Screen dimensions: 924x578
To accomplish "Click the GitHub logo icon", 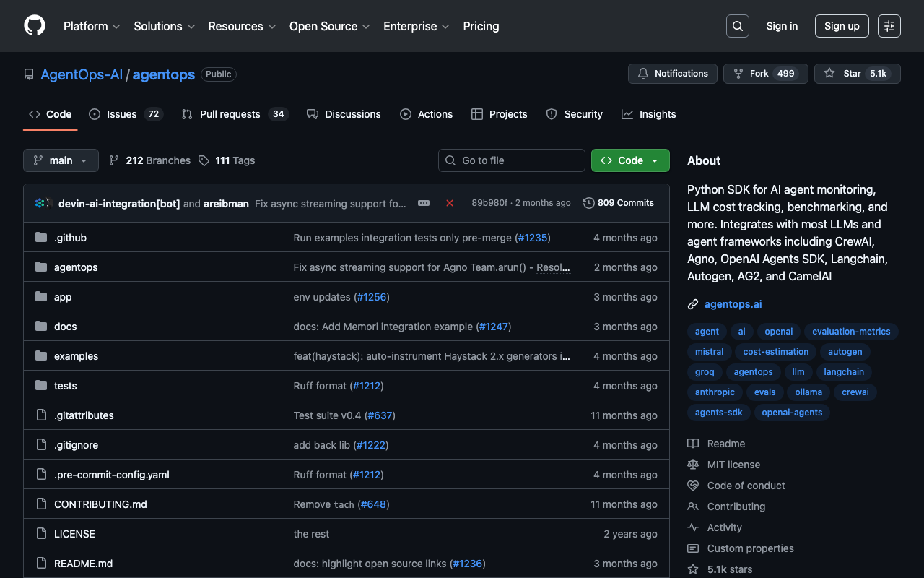I will point(35,26).
